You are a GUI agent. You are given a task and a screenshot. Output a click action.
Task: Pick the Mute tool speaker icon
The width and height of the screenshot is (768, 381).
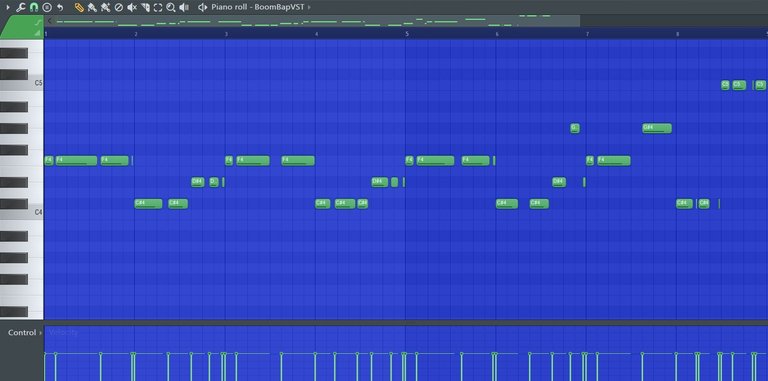click(132, 7)
